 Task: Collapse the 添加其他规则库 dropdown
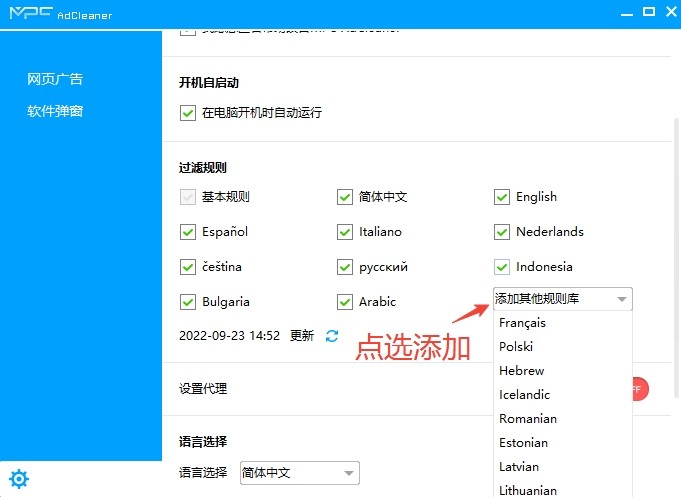pos(621,299)
